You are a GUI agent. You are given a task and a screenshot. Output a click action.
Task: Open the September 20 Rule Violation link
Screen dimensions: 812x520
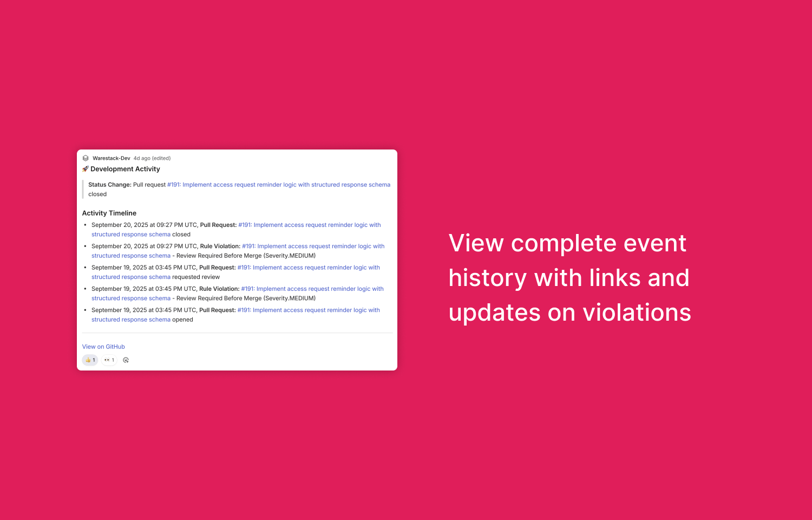coord(313,246)
